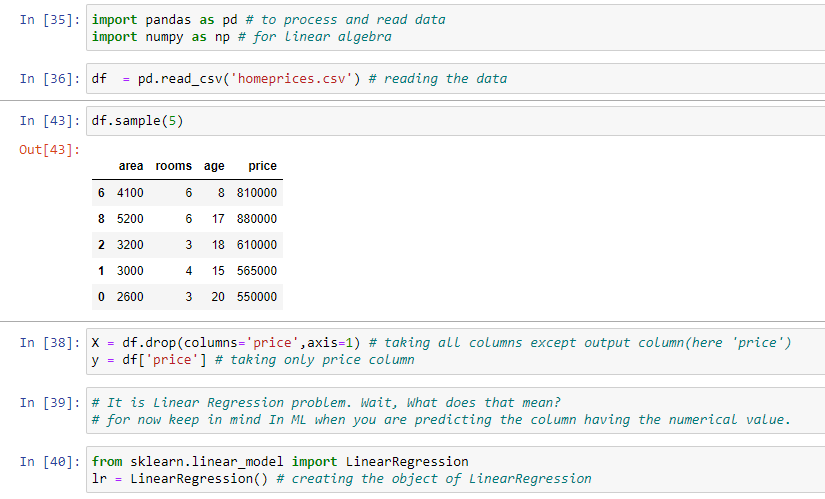Click the 'area' column header
Screen dimensions: 825x499
(x=130, y=166)
